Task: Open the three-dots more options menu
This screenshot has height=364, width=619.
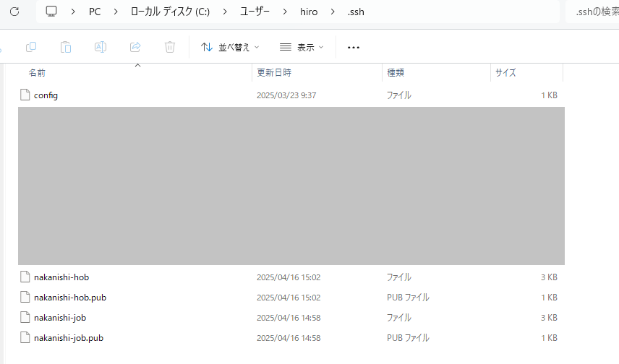Action: (354, 48)
